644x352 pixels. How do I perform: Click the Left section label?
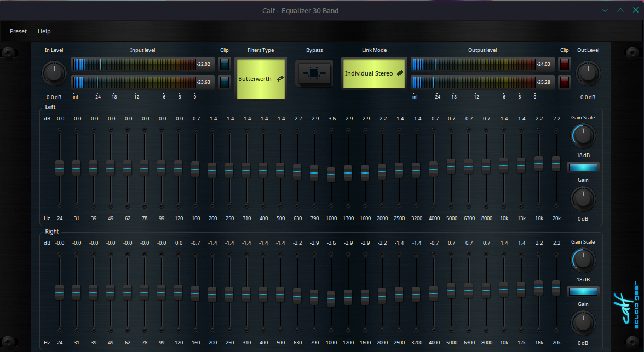(x=50, y=107)
